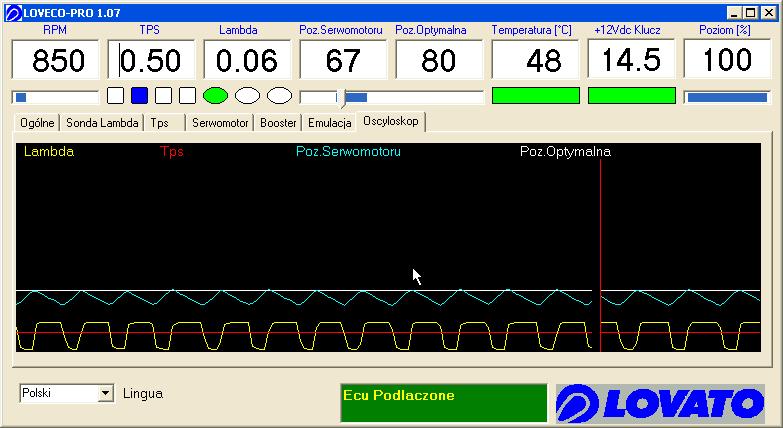Switch to the Sonda Lambda tab

click(x=102, y=123)
